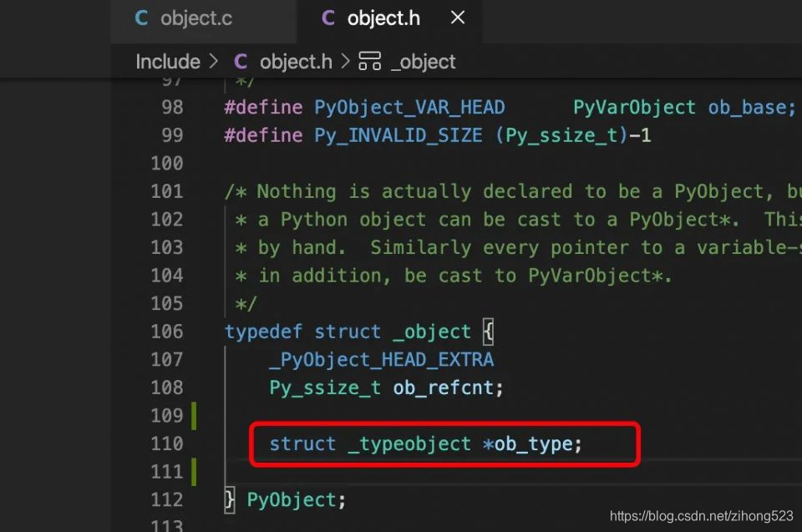Click the modified-line marker beside line 109
This screenshot has height=532, width=802.
(194, 416)
